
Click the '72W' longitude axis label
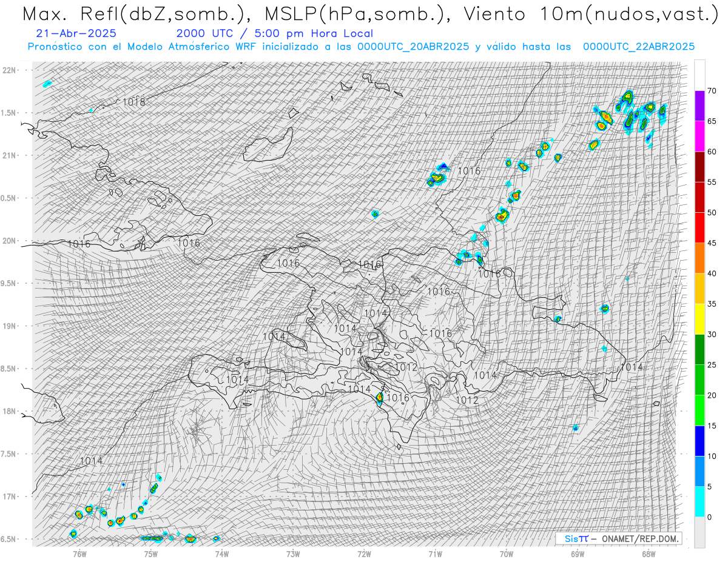pyautogui.click(x=364, y=554)
